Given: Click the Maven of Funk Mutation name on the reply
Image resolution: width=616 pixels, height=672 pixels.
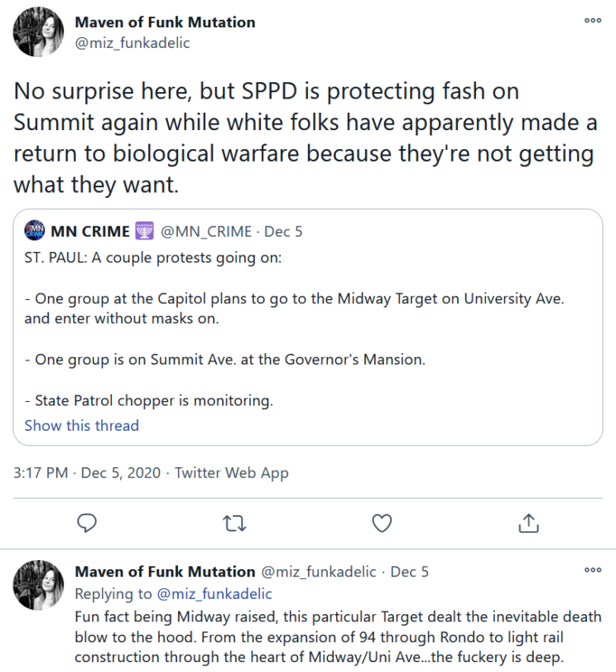Looking at the screenshot, I should click(165, 572).
